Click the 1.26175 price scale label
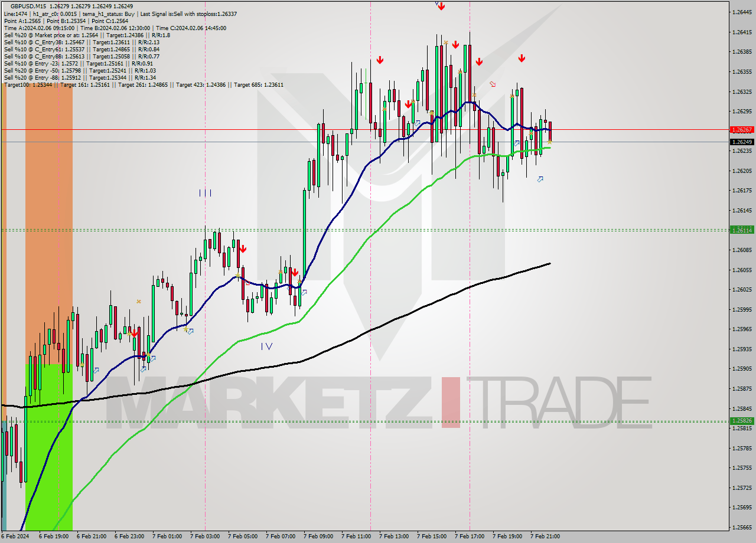The height and width of the screenshot is (543, 756). point(742,190)
